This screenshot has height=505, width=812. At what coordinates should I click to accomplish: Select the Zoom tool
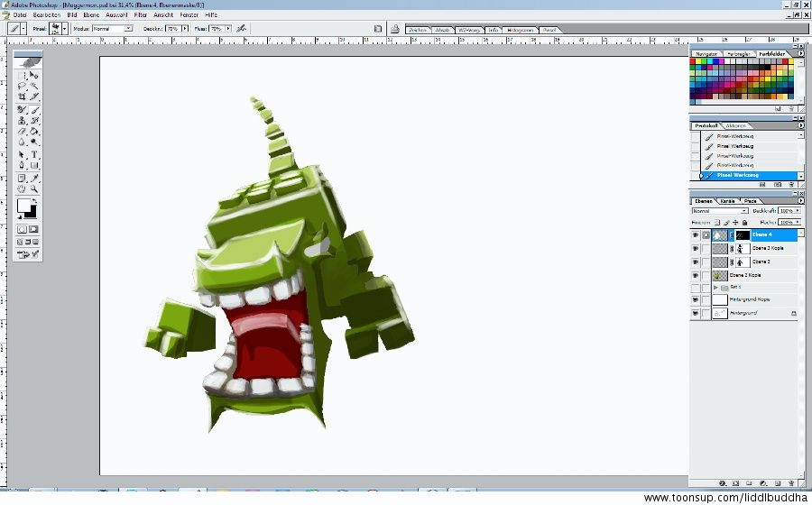[x=34, y=188]
